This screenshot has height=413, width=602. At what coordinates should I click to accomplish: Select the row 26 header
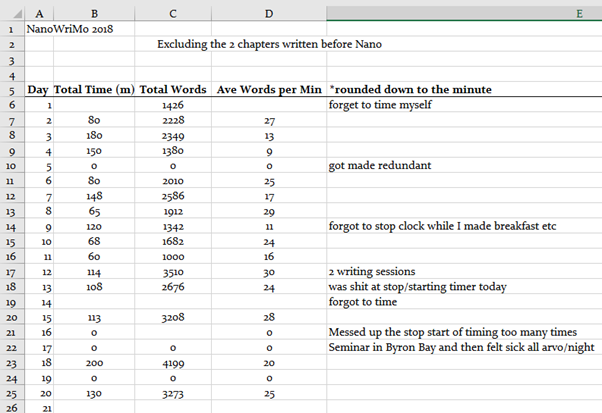pyautogui.click(x=11, y=408)
